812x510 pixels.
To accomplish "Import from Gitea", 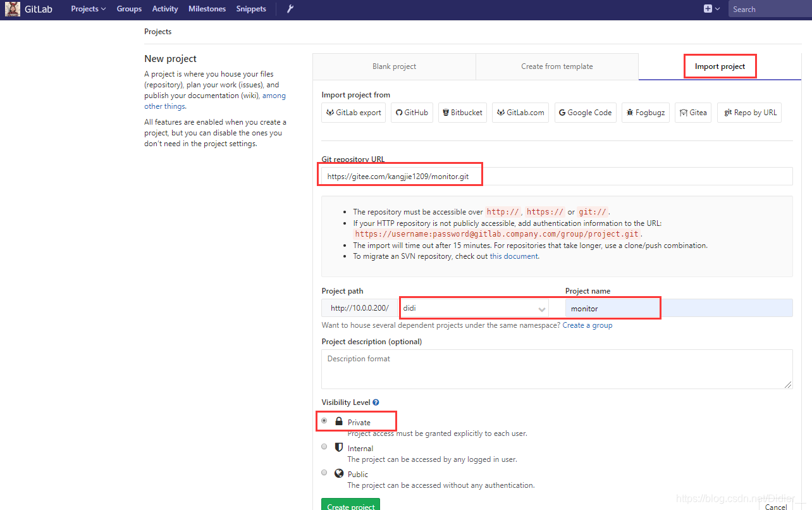I will 693,113.
